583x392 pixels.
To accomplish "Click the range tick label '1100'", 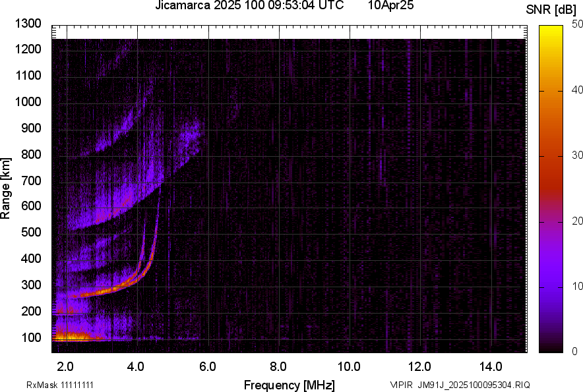I will (x=28, y=75).
